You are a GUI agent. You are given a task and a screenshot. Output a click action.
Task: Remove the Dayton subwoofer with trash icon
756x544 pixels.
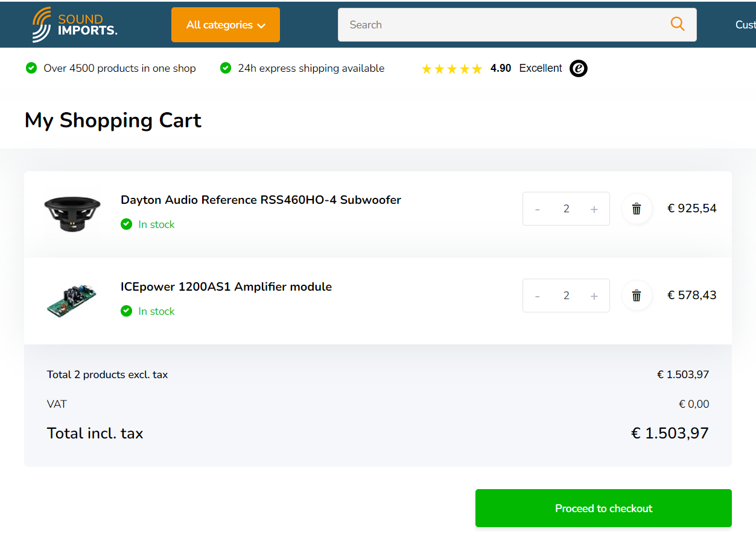pyautogui.click(x=637, y=209)
